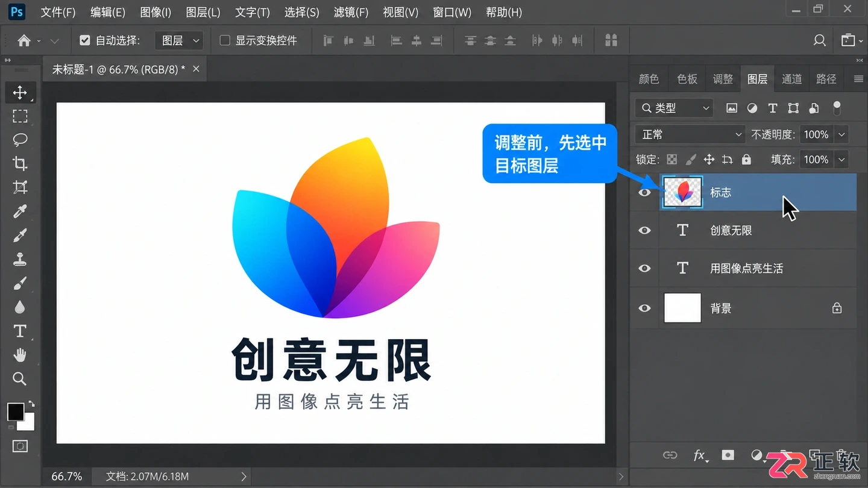Image resolution: width=868 pixels, height=488 pixels.
Task: Toggle Quick Mask mode icon
Action: (20, 446)
